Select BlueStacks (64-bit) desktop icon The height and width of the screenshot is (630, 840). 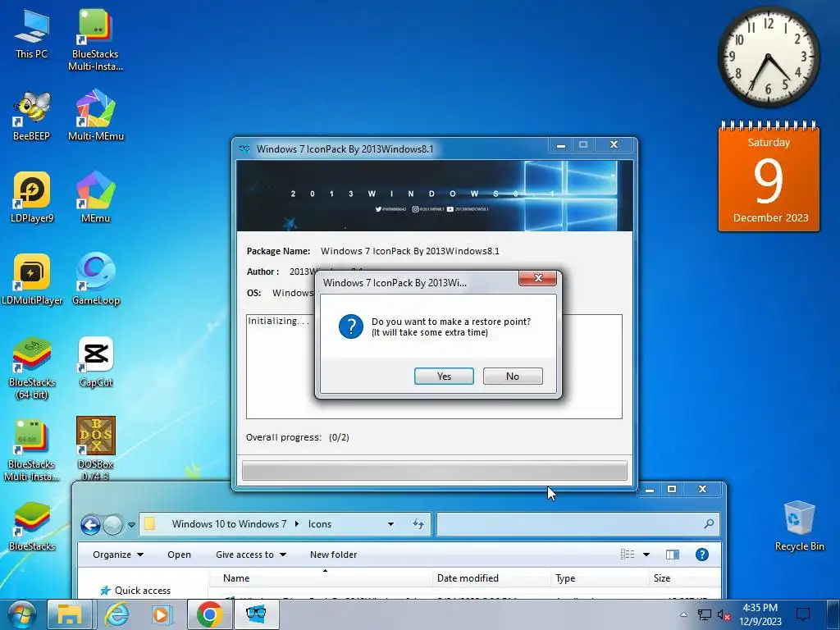coord(32,368)
